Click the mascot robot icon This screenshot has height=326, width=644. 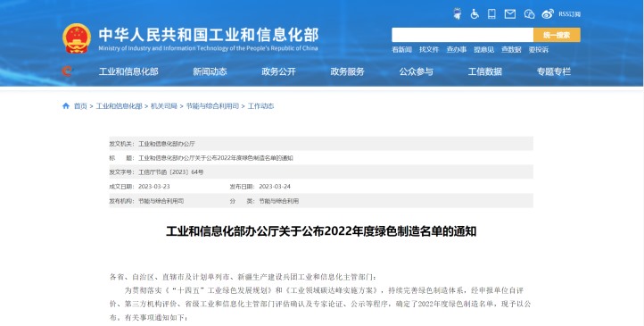tap(457, 14)
